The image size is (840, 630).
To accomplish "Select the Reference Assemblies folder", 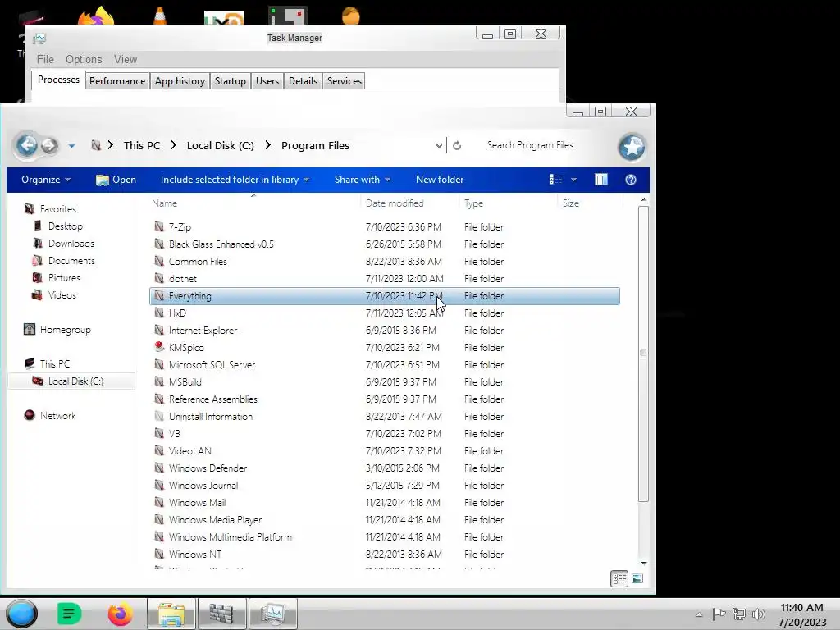I will coord(213,399).
